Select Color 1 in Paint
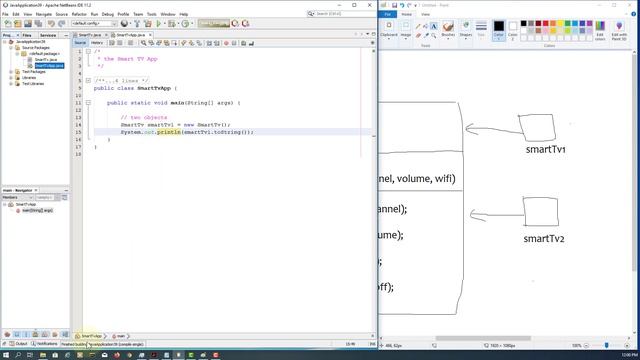 pos(499,30)
